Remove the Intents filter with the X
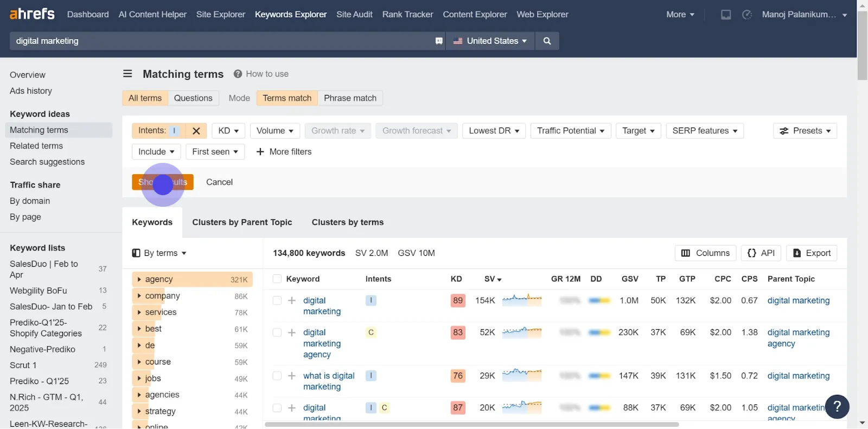The width and height of the screenshot is (868, 429). (196, 131)
